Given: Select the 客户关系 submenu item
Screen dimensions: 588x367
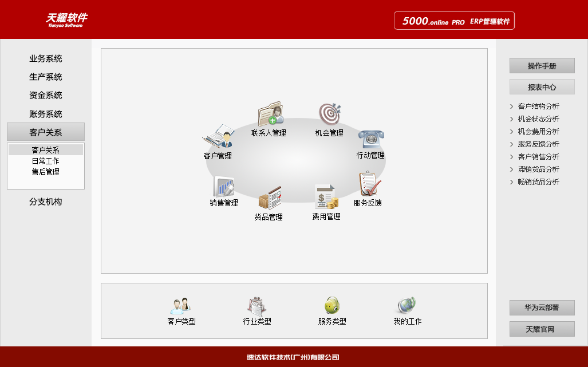Looking at the screenshot, I should tap(46, 150).
